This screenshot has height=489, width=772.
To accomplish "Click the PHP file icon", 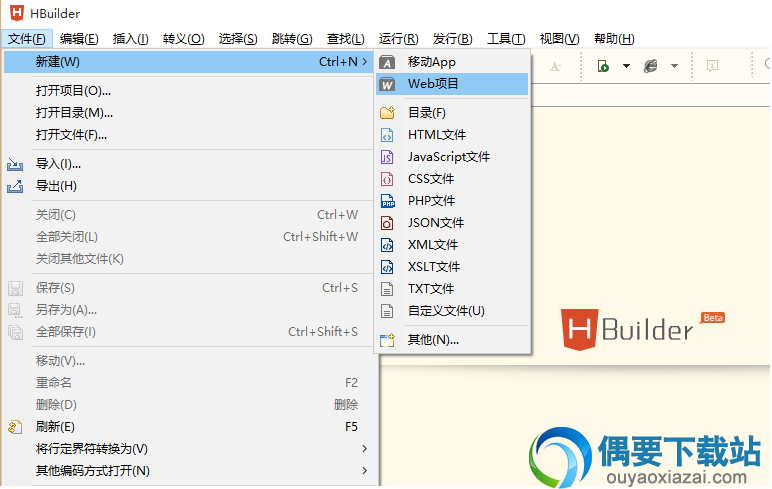I will tap(388, 201).
